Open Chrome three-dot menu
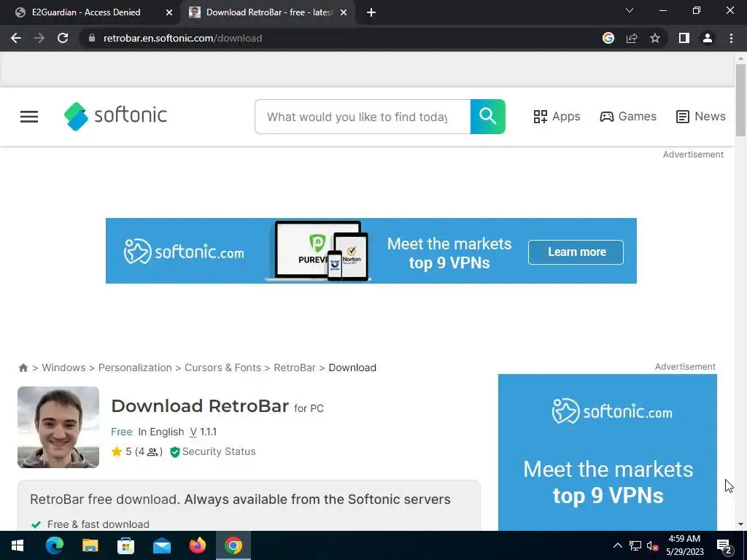747x560 pixels. pyautogui.click(x=731, y=38)
